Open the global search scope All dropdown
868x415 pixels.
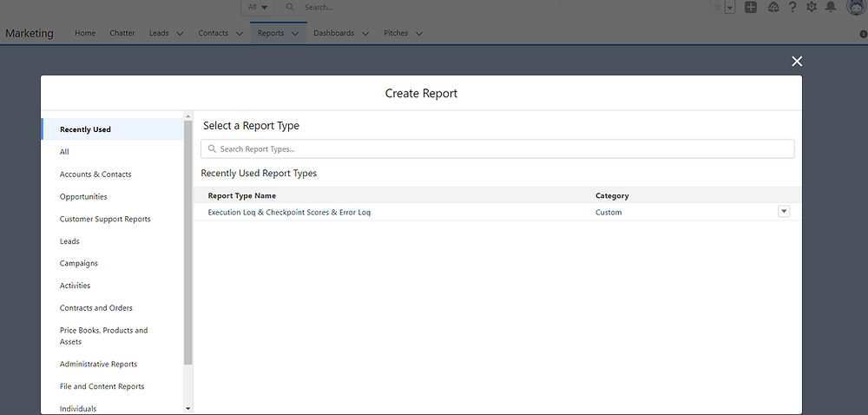point(258,7)
